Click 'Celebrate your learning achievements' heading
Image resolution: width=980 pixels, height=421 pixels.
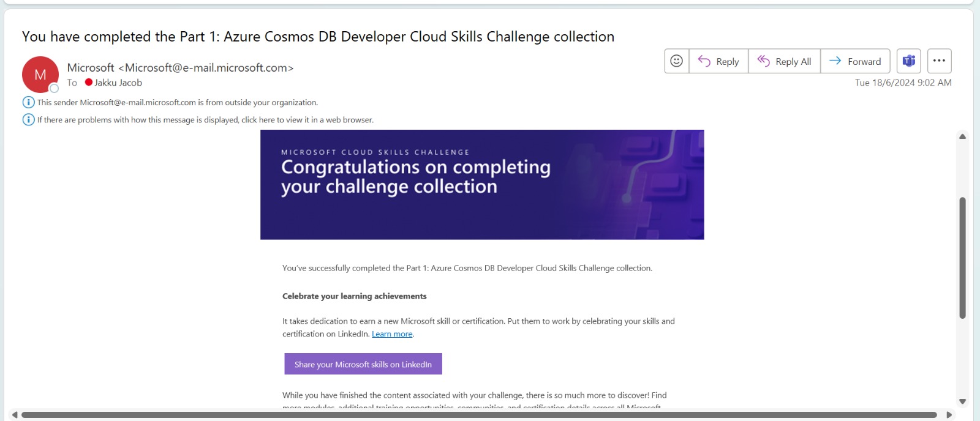pos(354,296)
